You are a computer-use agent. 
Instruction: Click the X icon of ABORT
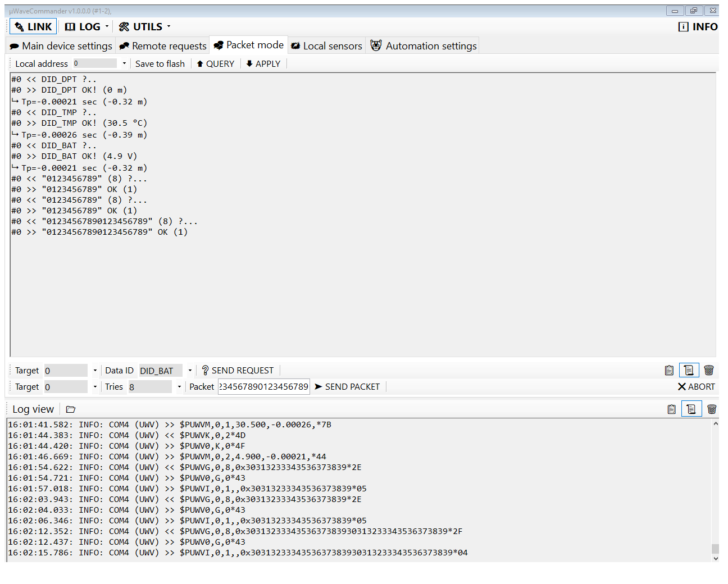[682, 387]
